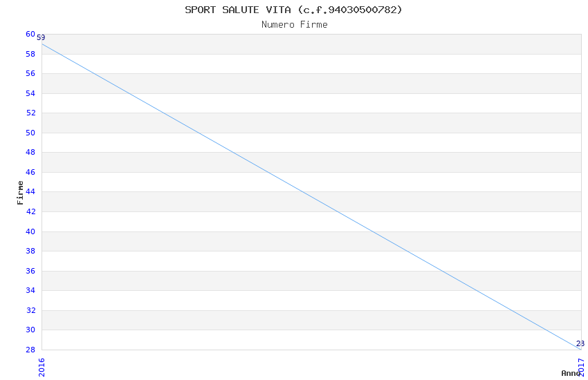Screen dimensions: 588x380
Task: Click the y-axis value 34
Action: pyautogui.click(x=30, y=290)
